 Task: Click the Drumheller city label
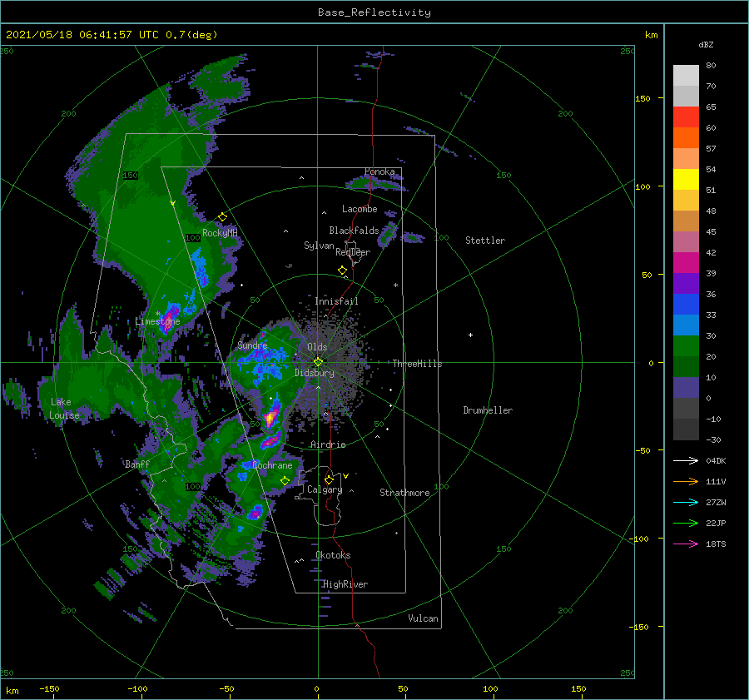tap(488, 410)
